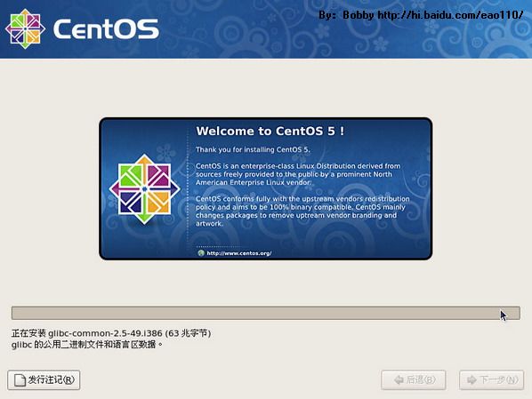Click the welcome slideshow banner image

(x=266, y=188)
